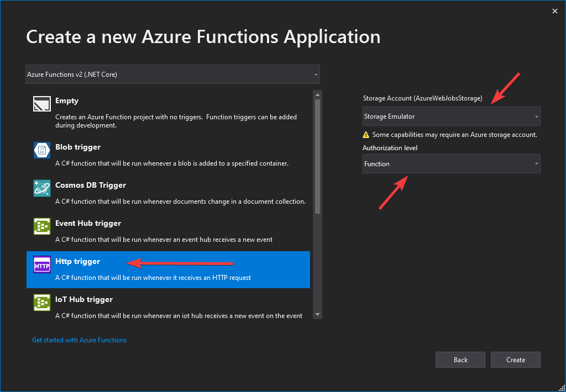The width and height of the screenshot is (566, 392).
Task: Click the IoT Hub trigger description text
Action: coord(179,316)
